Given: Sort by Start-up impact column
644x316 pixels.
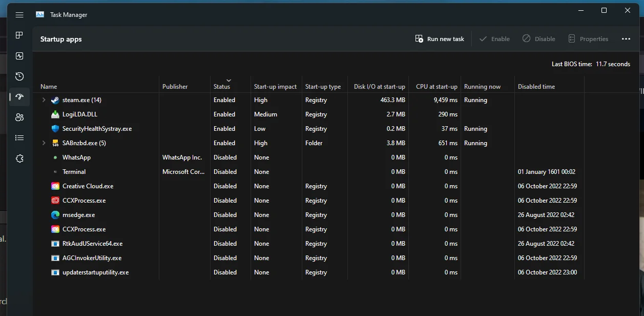Looking at the screenshot, I should 276,87.
